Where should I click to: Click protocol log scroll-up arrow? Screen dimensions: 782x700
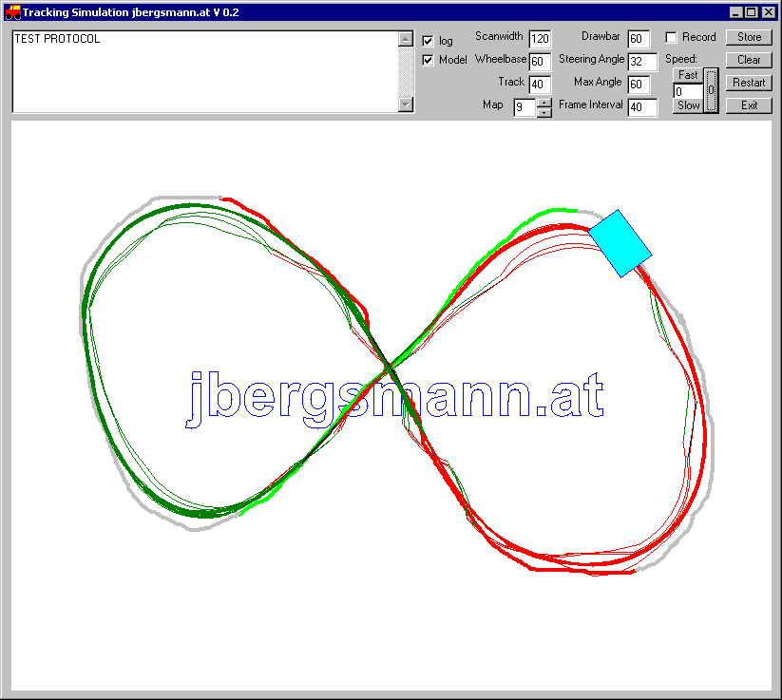pyautogui.click(x=406, y=39)
